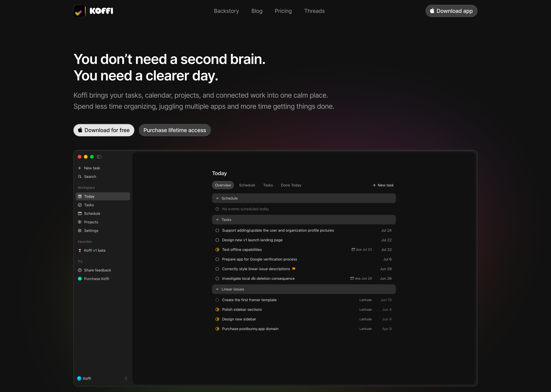This screenshot has height=392, width=551.
Task: Switch to the Schedule tab in Today
Action: coord(247,185)
